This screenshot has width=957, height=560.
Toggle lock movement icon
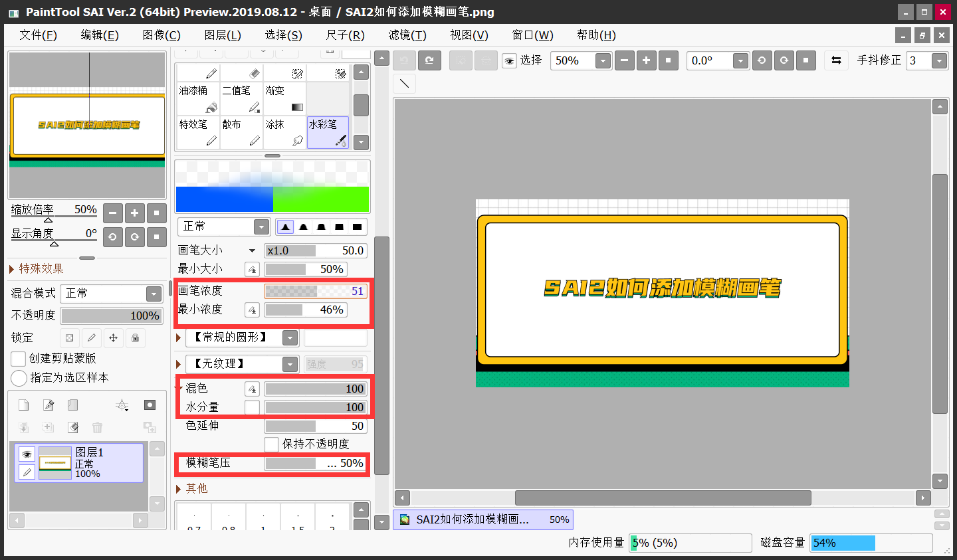(113, 338)
